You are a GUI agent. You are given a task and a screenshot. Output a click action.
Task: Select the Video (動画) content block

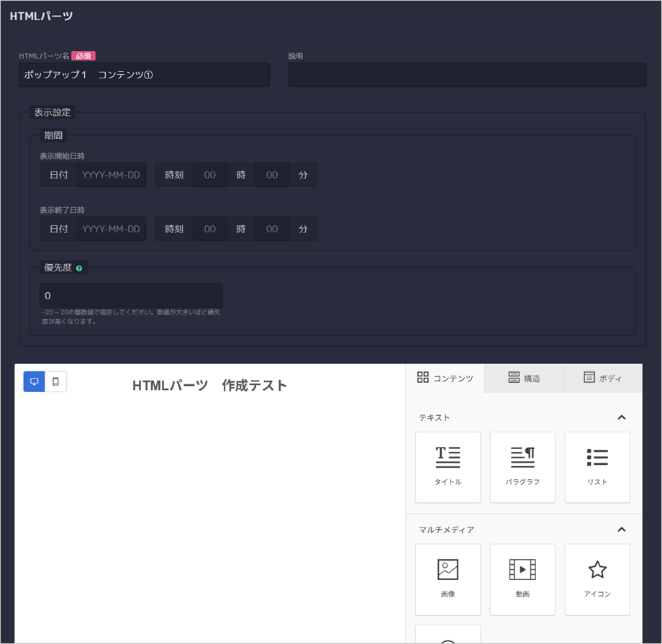click(x=522, y=579)
